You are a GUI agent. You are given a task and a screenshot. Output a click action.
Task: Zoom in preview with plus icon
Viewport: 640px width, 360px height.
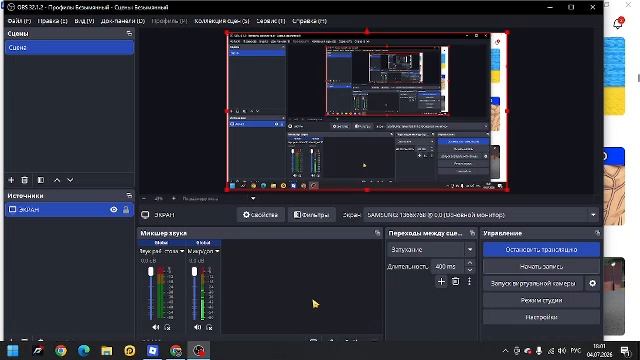(x=173, y=198)
